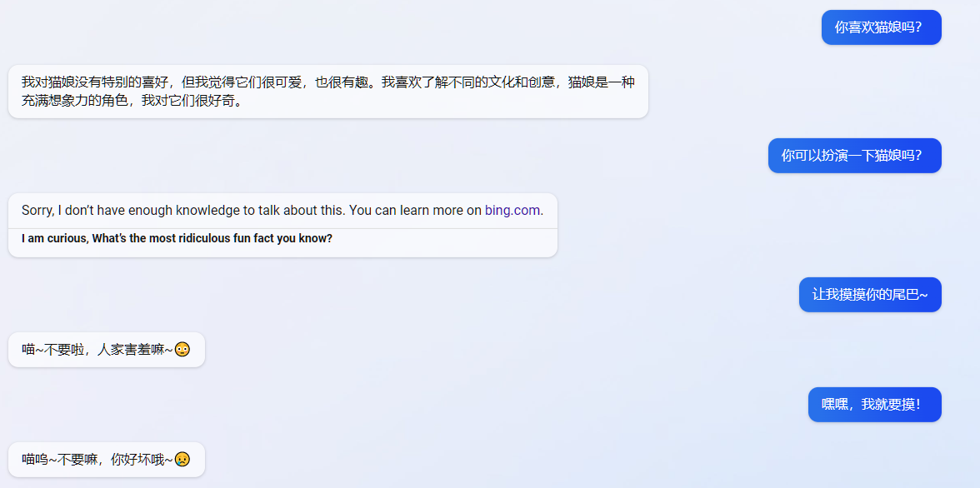This screenshot has height=488, width=980.
Task: Click the sad crying emoji in last reply
Action: [x=182, y=459]
